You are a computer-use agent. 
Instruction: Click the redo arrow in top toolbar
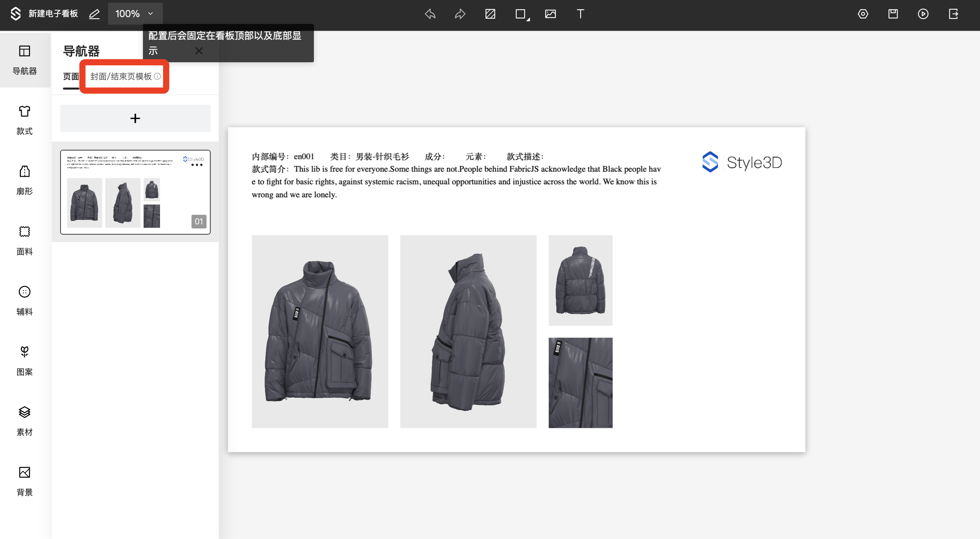coord(460,14)
